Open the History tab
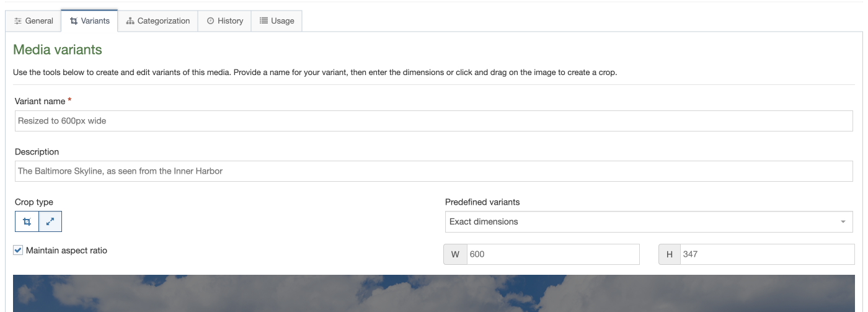This screenshot has height=312, width=868. 224,20
